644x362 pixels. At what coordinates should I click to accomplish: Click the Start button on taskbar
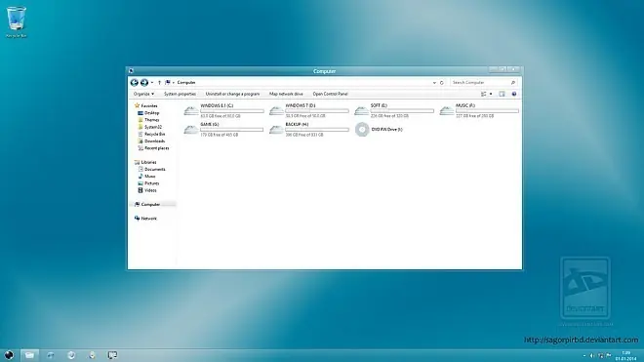coord(9,355)
